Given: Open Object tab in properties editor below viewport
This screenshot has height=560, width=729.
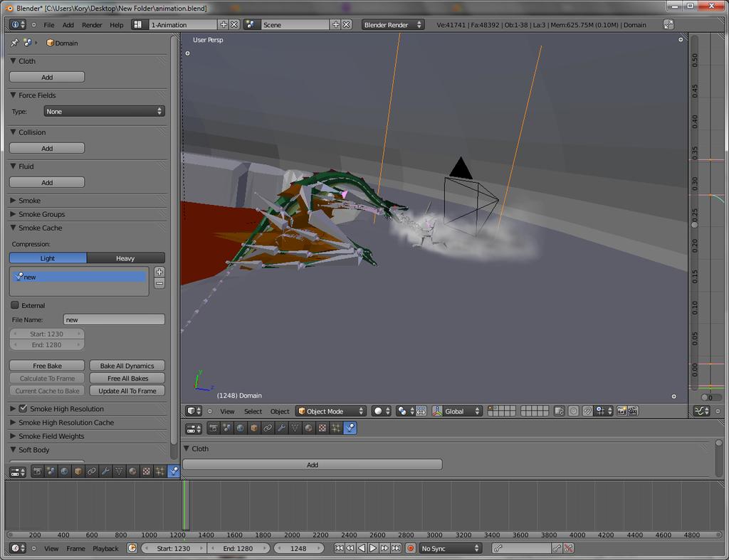Looking at the screenshot, I should (x=254, y=428).
